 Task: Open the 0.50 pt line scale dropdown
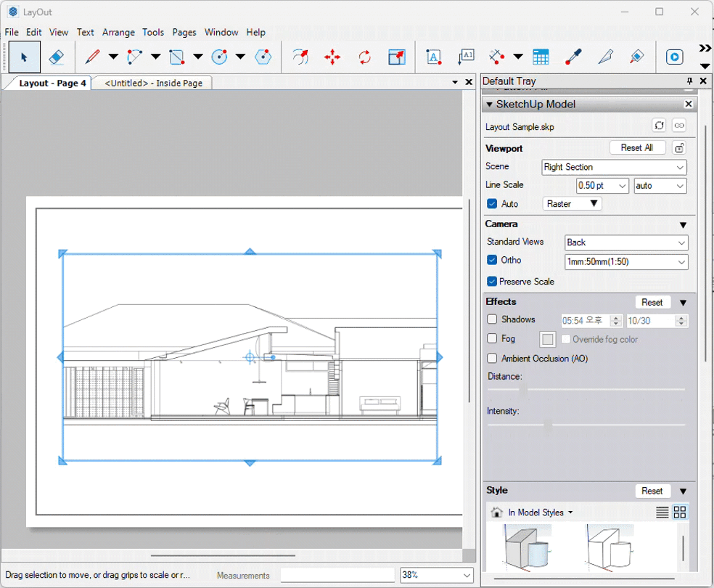602,185
